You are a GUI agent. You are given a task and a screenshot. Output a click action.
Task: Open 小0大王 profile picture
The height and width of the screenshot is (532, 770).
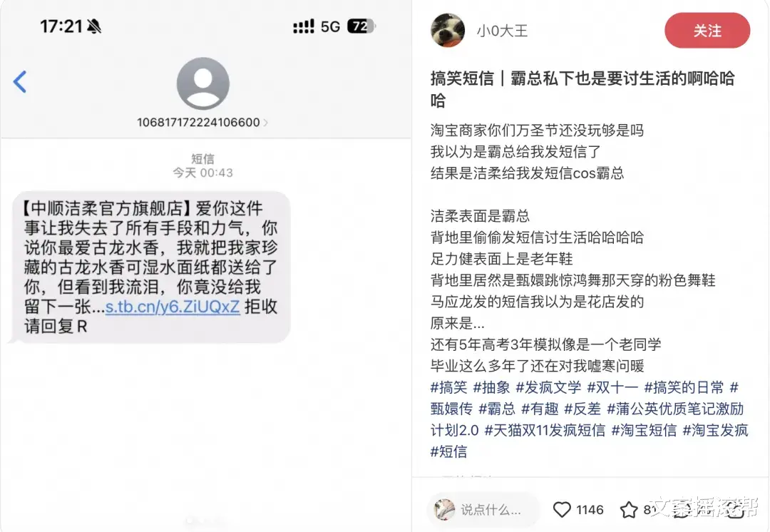pos(447,31)
